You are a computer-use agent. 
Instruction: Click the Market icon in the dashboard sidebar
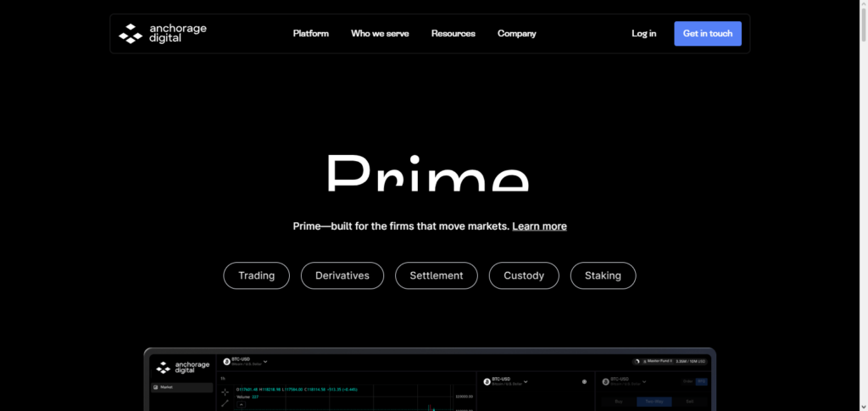(x=156, y=387)
